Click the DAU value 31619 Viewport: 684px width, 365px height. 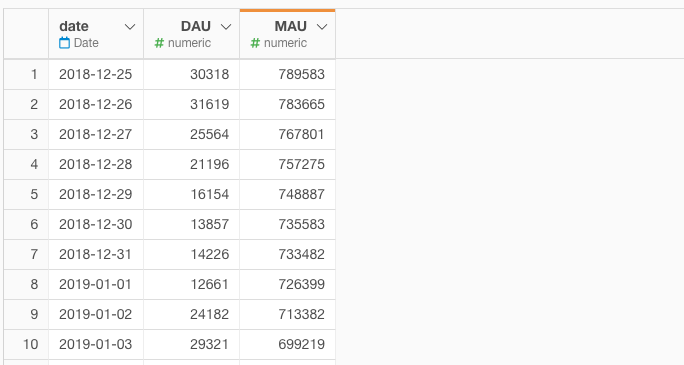pos(209,105)
